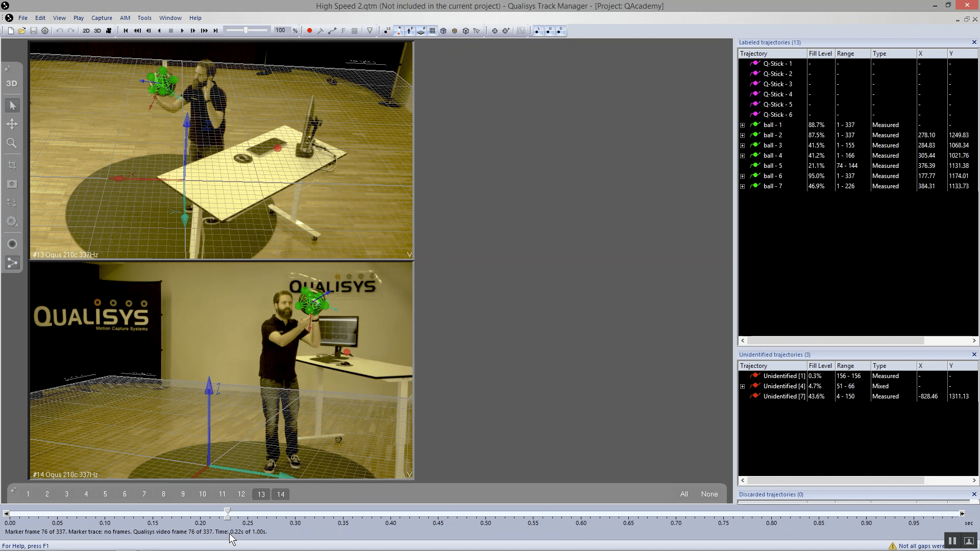Click All to show all cameras
Screen dimensions: 980x551
tap(684, 494)
